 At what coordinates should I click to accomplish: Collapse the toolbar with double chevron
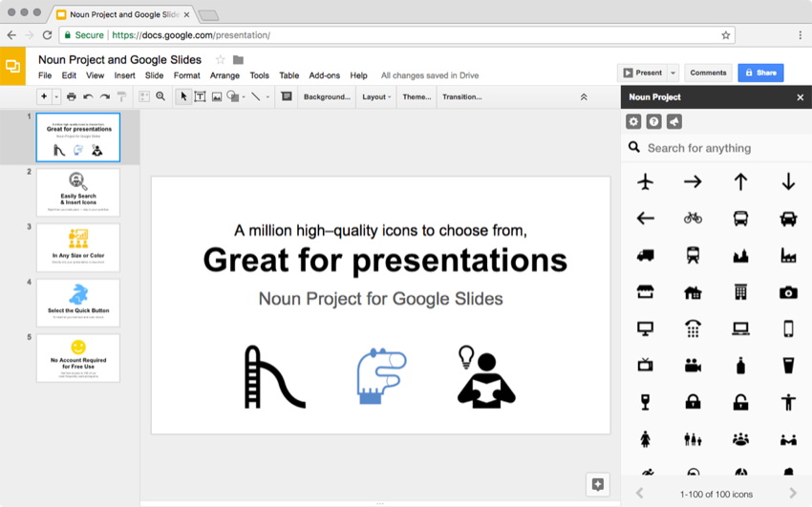(x=584, y=96)
